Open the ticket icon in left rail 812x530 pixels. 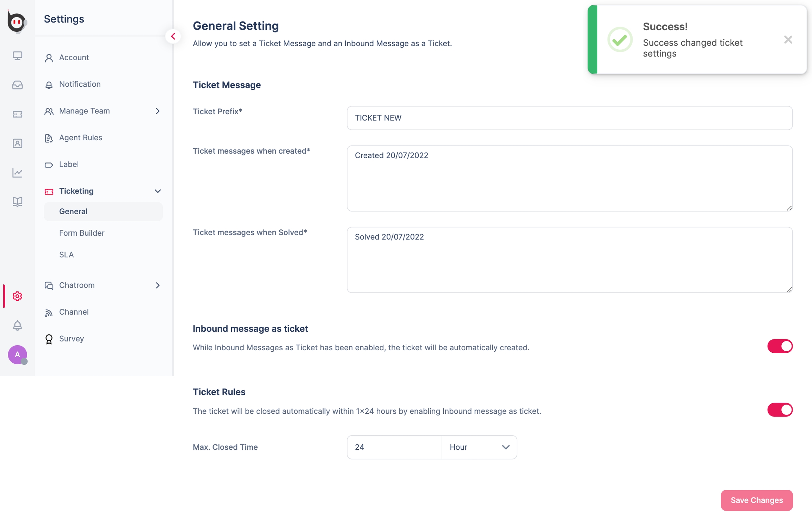(17, 114)
